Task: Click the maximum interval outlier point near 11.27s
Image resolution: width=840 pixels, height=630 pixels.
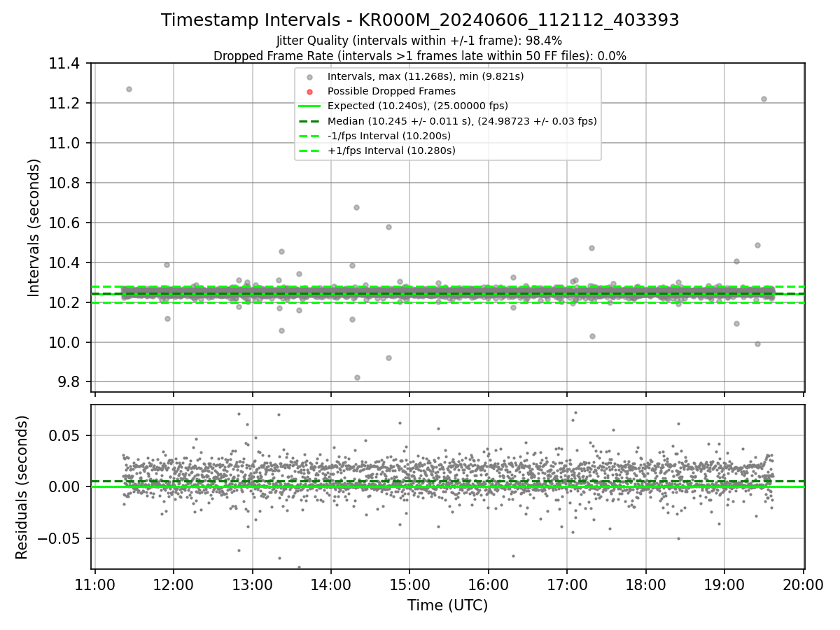Action: (x=129, y=89)
